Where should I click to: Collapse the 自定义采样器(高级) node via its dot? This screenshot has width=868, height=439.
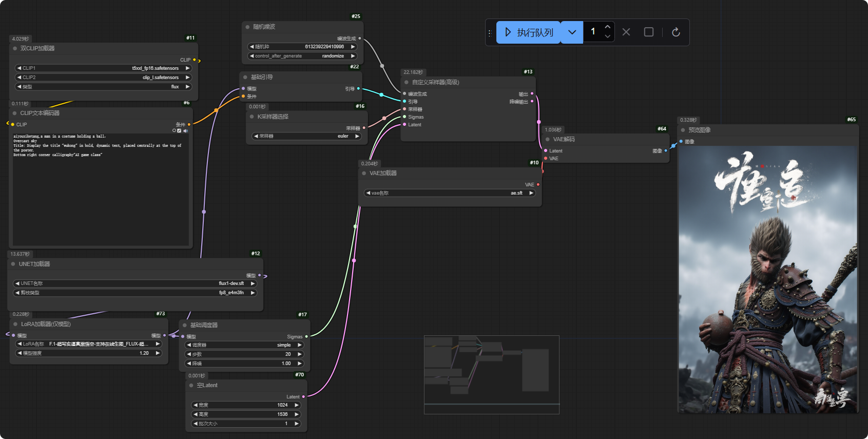[407, 82]
